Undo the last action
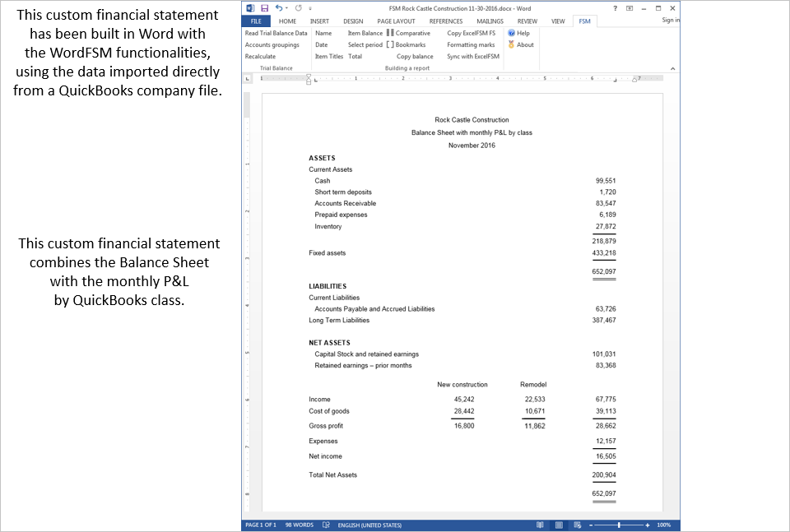This screenshot has height=532, width=790. (x=279, y=8)
